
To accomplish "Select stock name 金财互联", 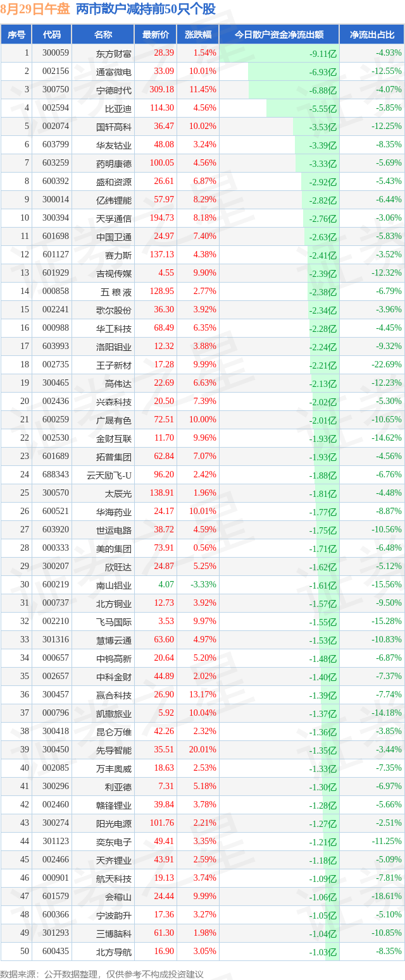I will (x=114, y=438).
